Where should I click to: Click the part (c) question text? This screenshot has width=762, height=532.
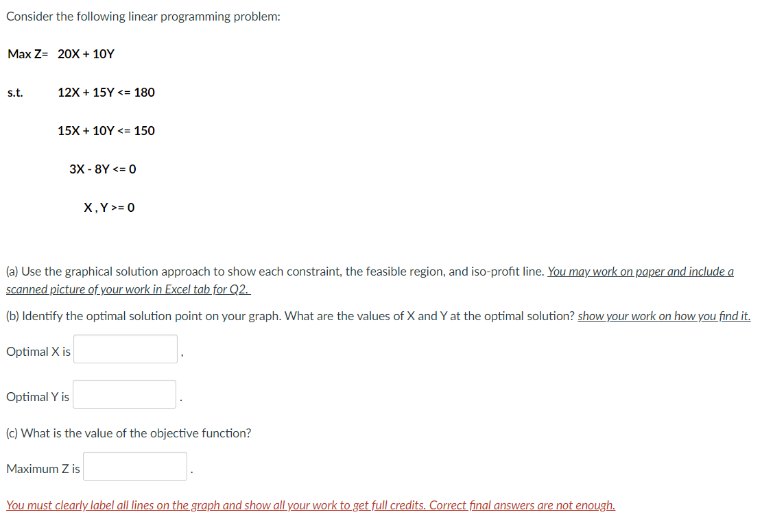(x=128, y=433)
